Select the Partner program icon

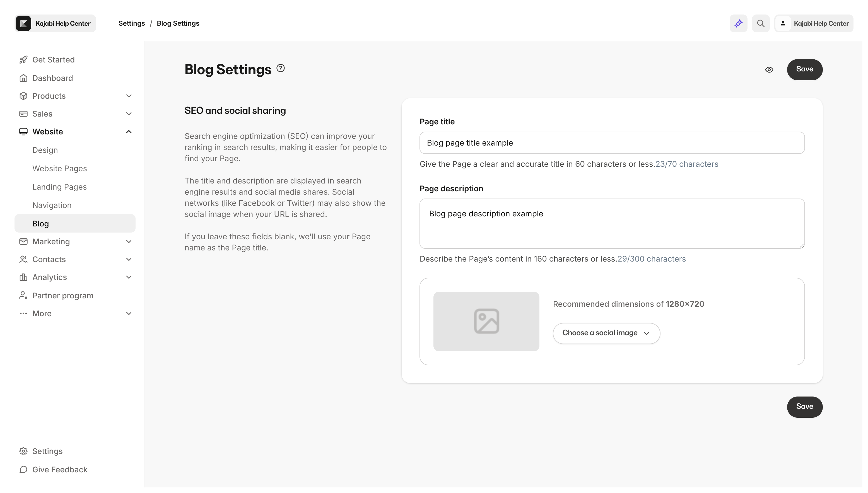[x=23, y=295]
